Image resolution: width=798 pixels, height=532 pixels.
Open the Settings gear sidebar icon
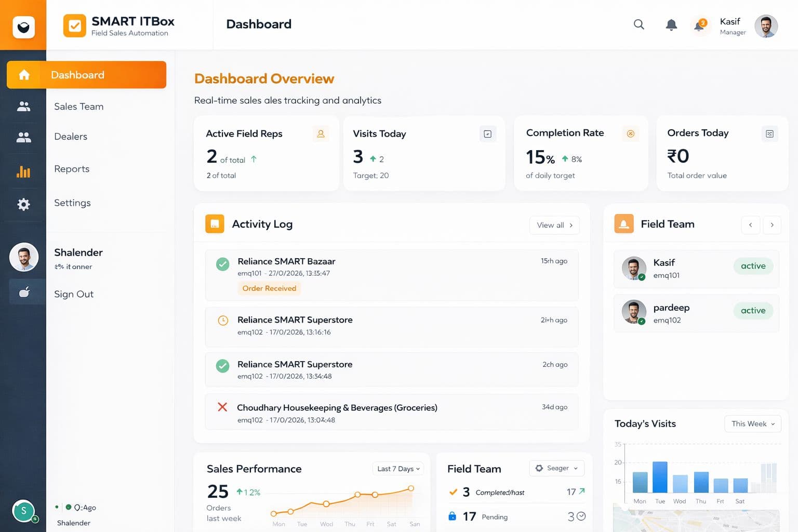point(23,204)
